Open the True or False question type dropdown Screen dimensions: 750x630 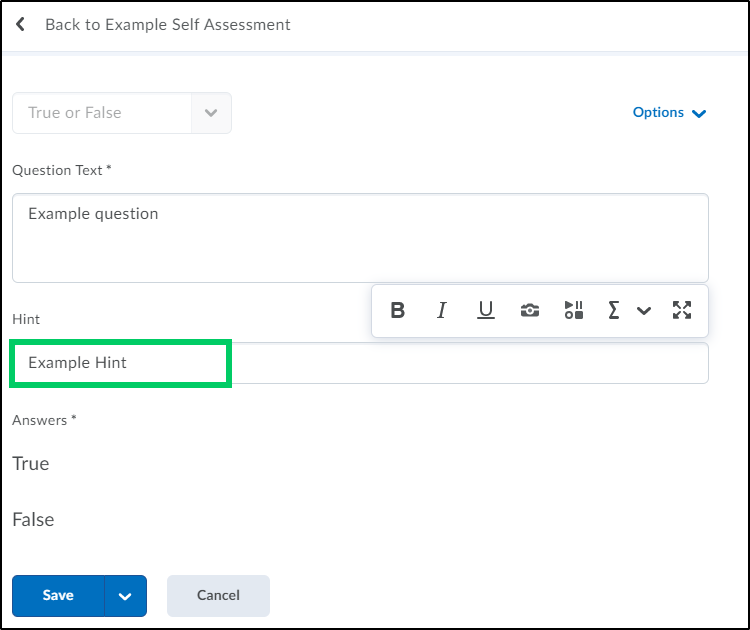click(122, 113)
